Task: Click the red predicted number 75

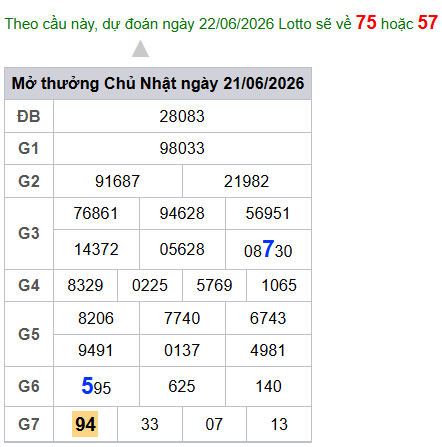Action: [x=366, y=23]
